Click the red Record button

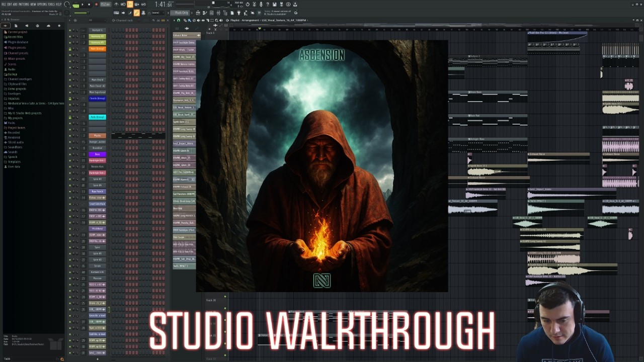[96, 5]
